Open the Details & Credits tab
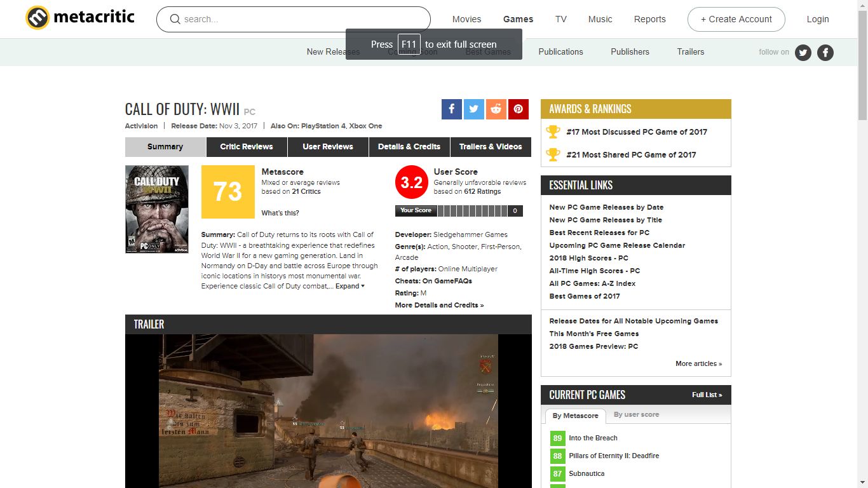 [x=409, y=147]
